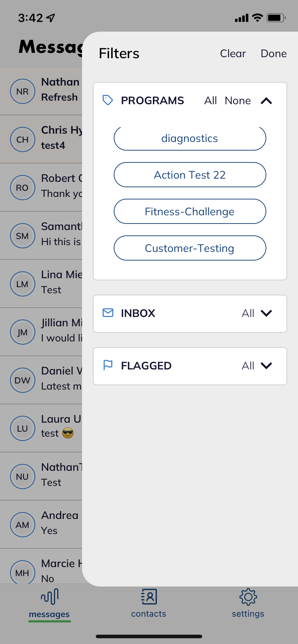Open the messages waveform icon
298x644 pixels.
[x=50, y=597]
